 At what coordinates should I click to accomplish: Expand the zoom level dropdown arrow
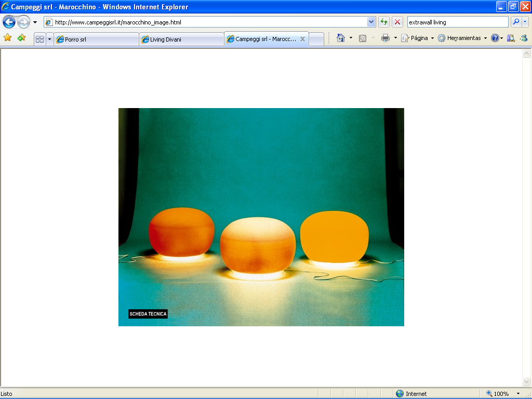point(518,394)
